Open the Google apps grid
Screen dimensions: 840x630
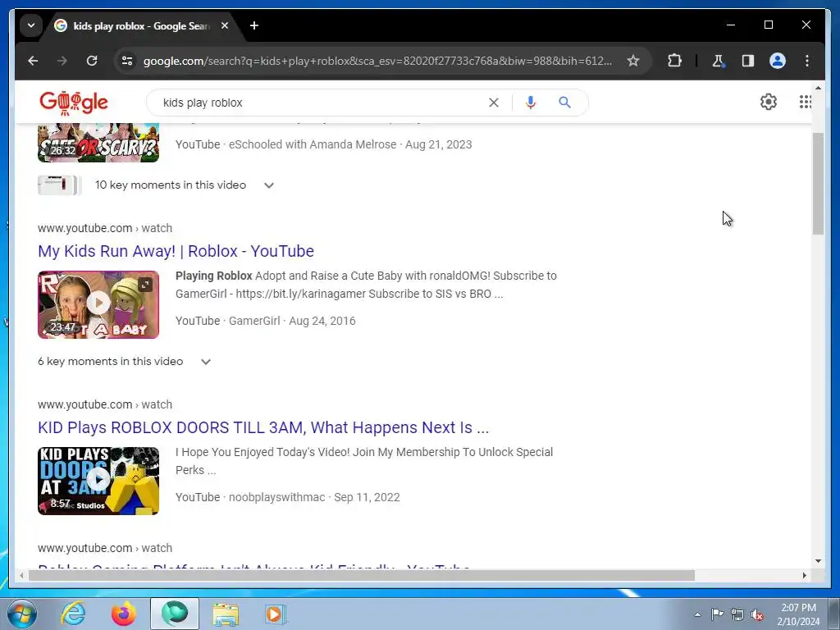pyautogui.click(x=805, y=102)
